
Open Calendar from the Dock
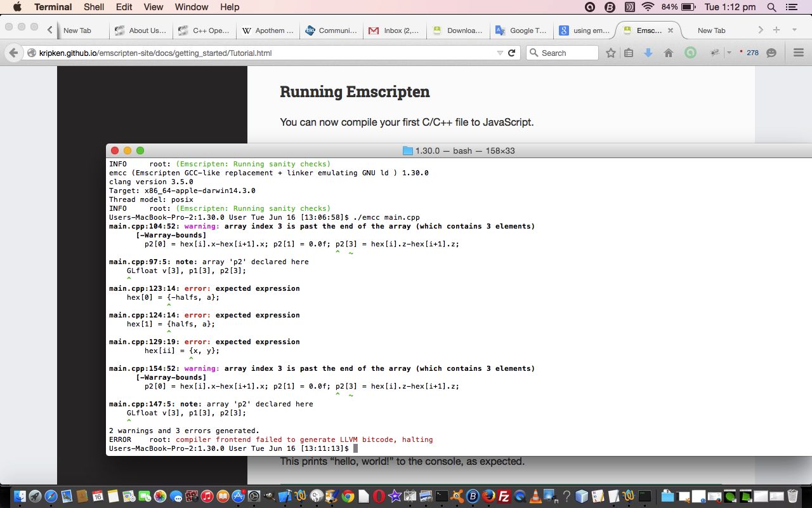click(98, 496)
